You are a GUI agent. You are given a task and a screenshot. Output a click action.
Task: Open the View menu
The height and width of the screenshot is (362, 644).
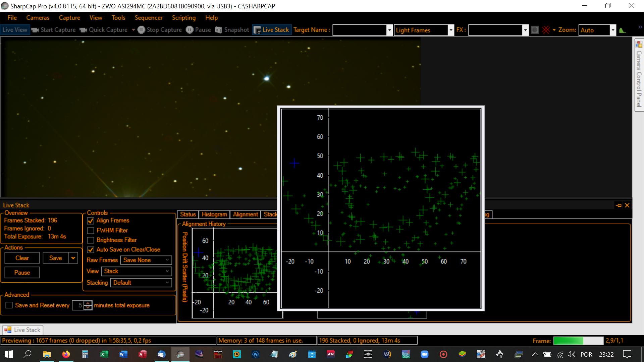pos(96,18)
